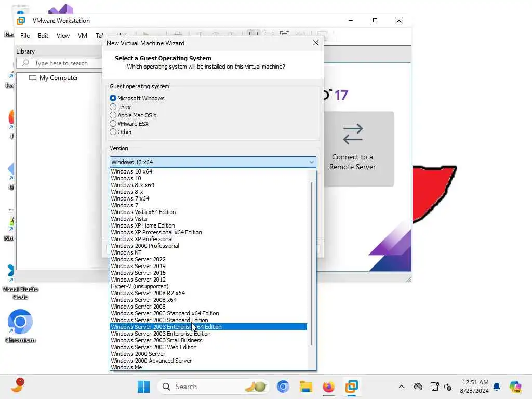The height and width of the screenshot is (399, 532).
Task: Show hidden system tray icons
Action: point(402,387)
